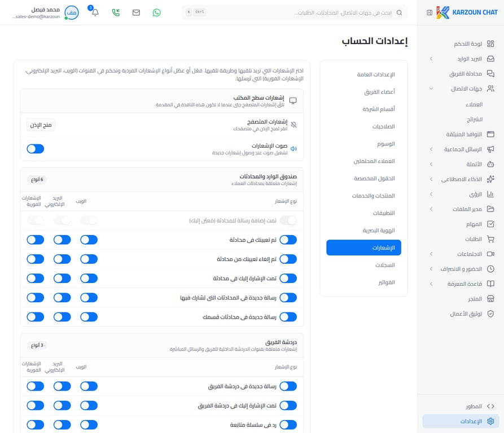Open العملاء sidebar link
504x433 pixels.
[x=474, y=104]
